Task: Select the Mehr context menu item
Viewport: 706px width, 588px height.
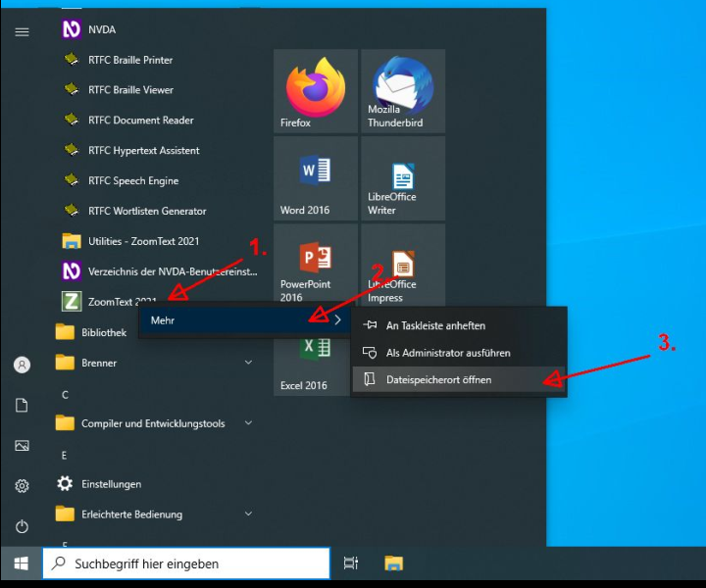Action: coord(244,320)
